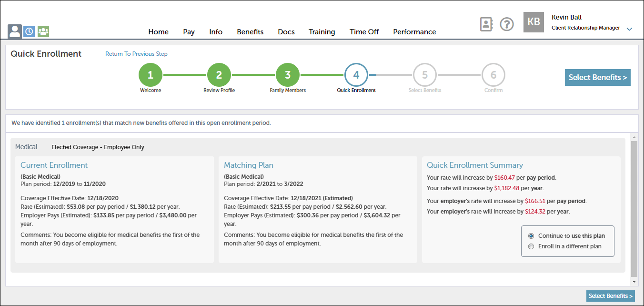Click the person profile icon at top left
This screenshot has height=306, width=644.
click(x=15, y=31)
